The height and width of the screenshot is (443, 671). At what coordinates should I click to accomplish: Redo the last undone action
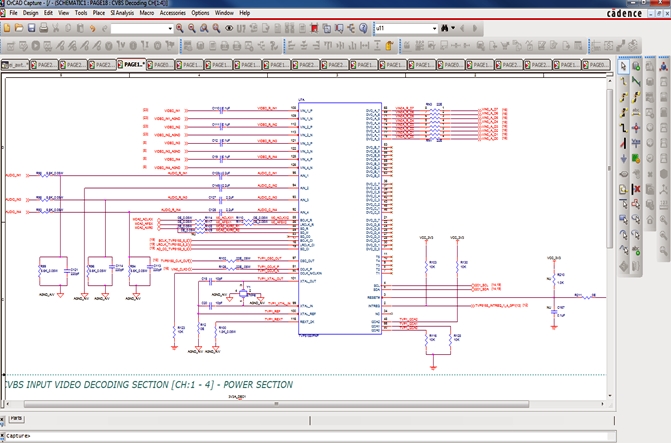[x=104, y=28]
